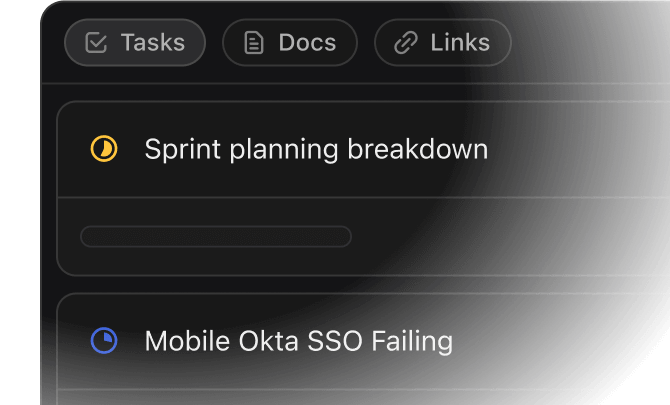The width and height of the screenshot is (670, 405).
Task: Click the document icon in the Docs tab
Action: point(254,43)
